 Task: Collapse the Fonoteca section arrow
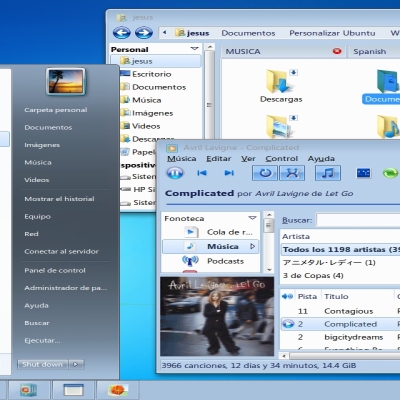tap(252, 218)
